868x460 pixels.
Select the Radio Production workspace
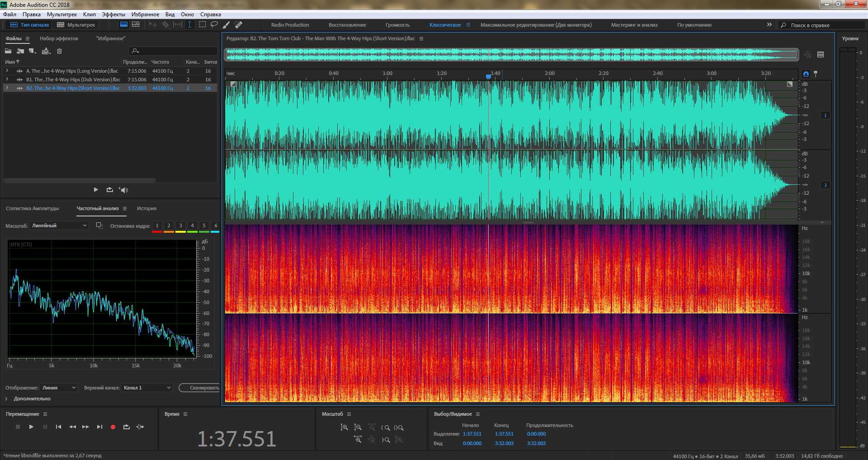tap(290, 25)
